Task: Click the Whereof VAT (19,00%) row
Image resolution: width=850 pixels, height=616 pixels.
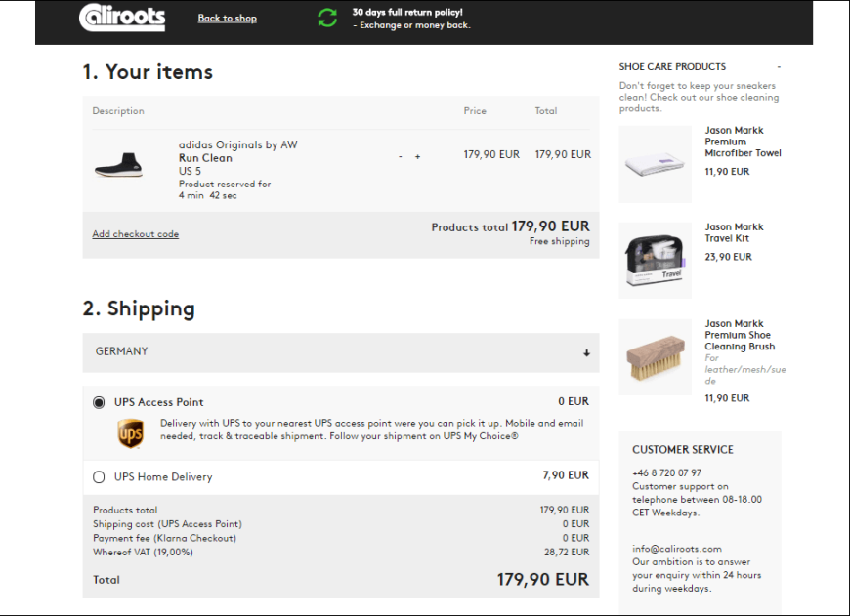Action: click(341, 553)
